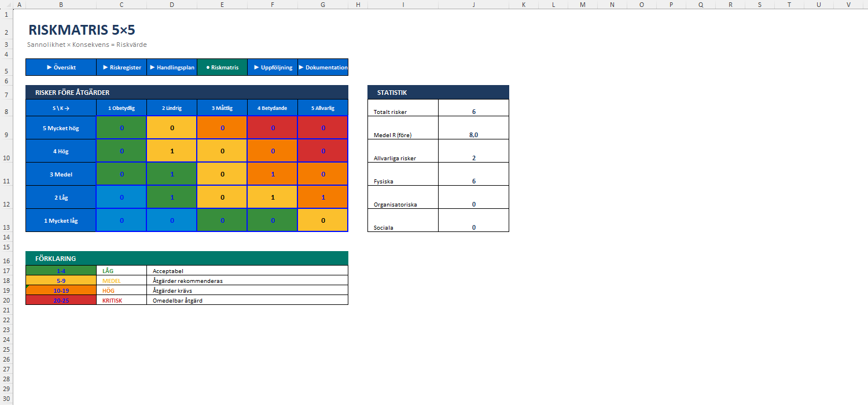Select row 17 header

(6, 270)
